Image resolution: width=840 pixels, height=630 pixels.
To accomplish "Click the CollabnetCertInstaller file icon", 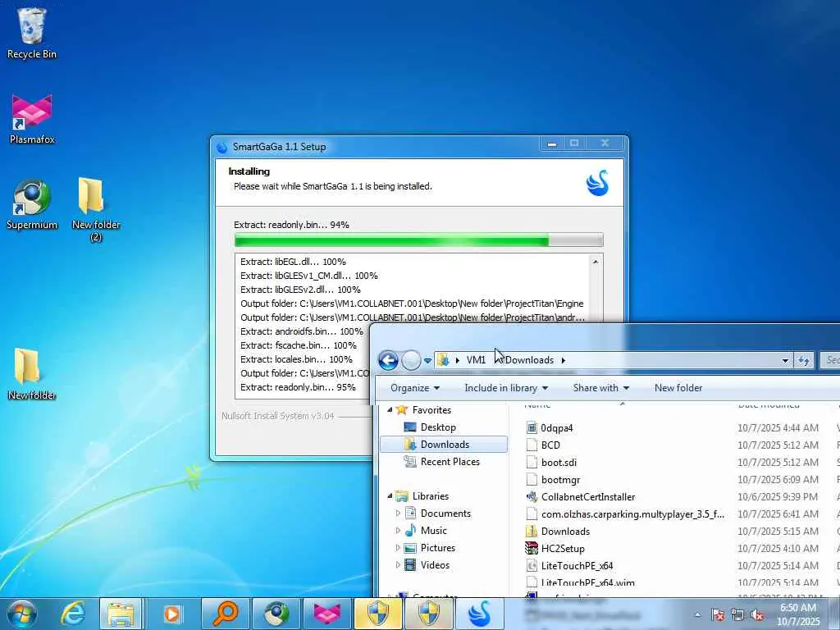I will (532, 496).
